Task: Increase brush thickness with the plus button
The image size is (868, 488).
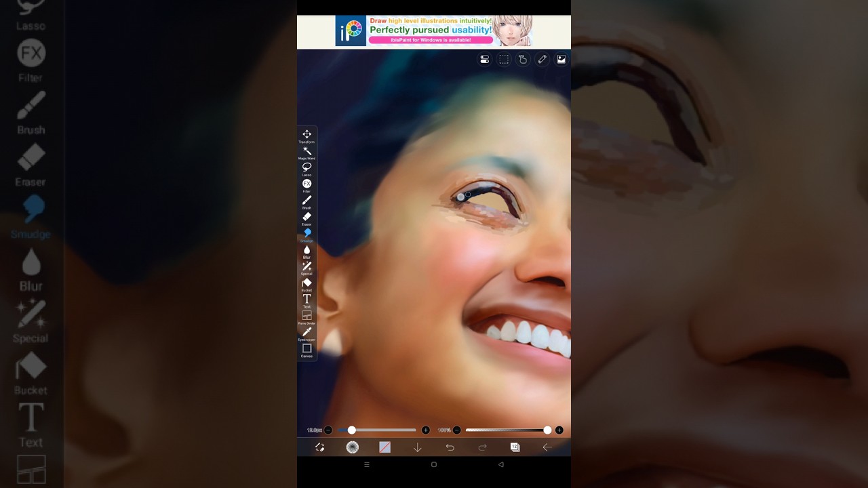Action: 425,430
